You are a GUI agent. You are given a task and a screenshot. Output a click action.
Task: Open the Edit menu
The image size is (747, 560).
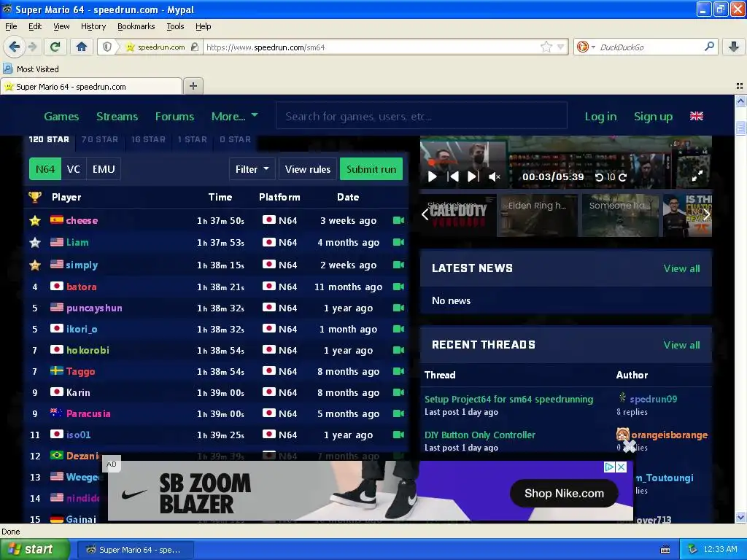point(35,26)
